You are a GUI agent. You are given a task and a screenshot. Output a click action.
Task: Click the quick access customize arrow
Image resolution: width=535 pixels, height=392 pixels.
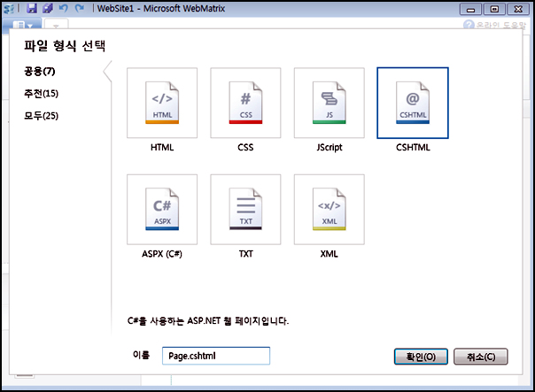coord(56,26)
